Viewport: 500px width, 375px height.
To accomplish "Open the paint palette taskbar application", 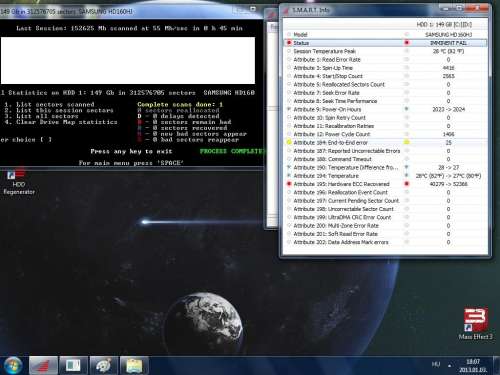I will [104, 366].
